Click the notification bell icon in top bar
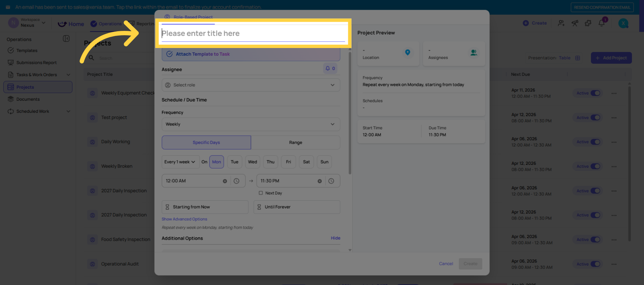The height and width of the screenshot is (285, 644). pos(601,23)
